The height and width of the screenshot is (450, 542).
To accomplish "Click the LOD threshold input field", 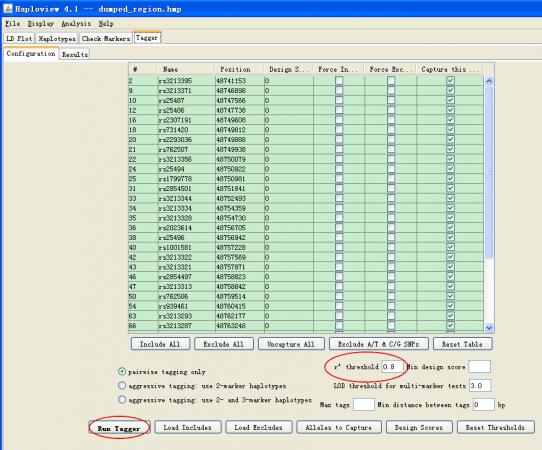I will [x=480, y=385].
